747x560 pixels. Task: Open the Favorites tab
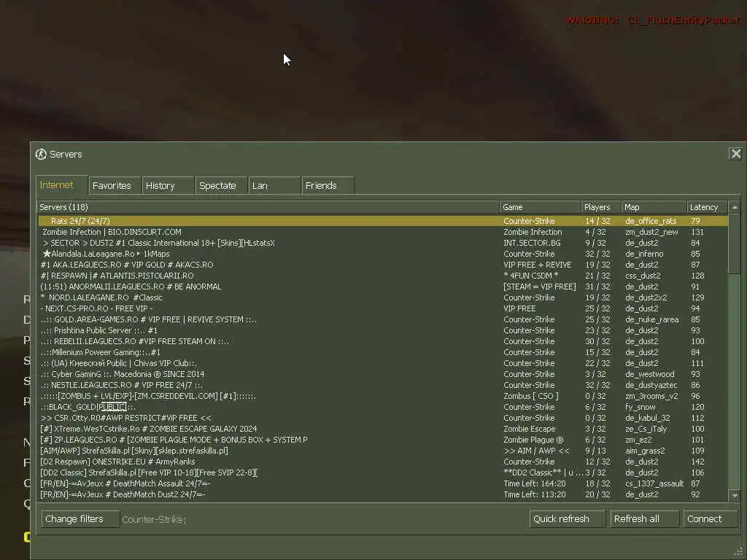pos(115,186)
